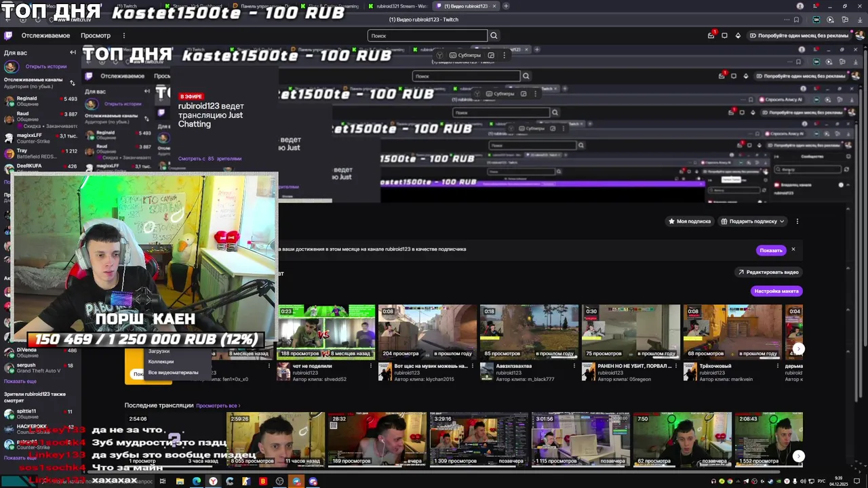Open Tray channel in sidebar
Viewport: 868px width, 488px height.
[x=41, y=153]
